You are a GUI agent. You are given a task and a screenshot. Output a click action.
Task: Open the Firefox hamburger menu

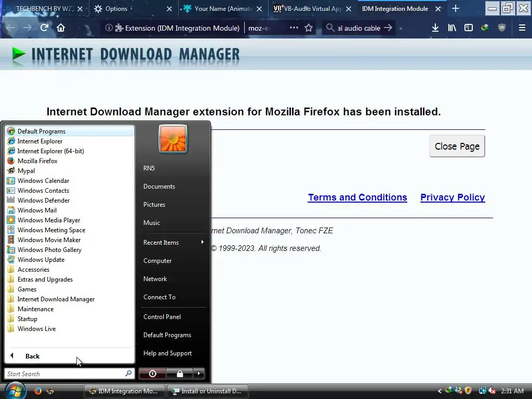tap(522, 28)
